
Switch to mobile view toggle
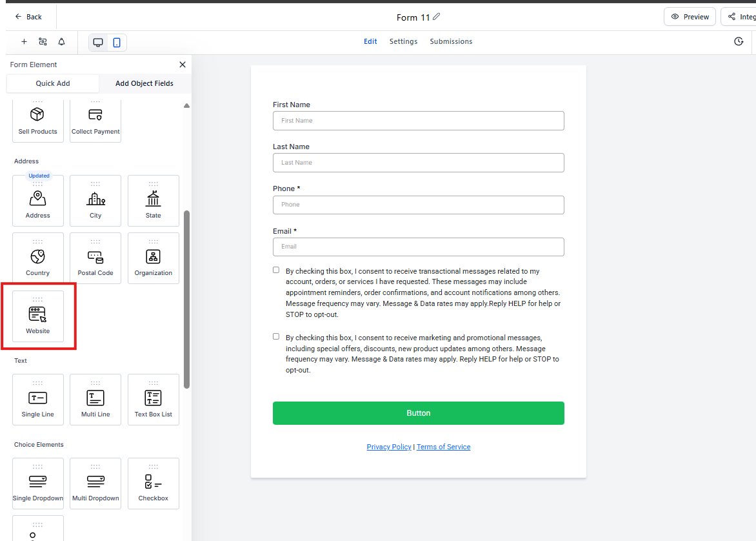tap(117, 43)
